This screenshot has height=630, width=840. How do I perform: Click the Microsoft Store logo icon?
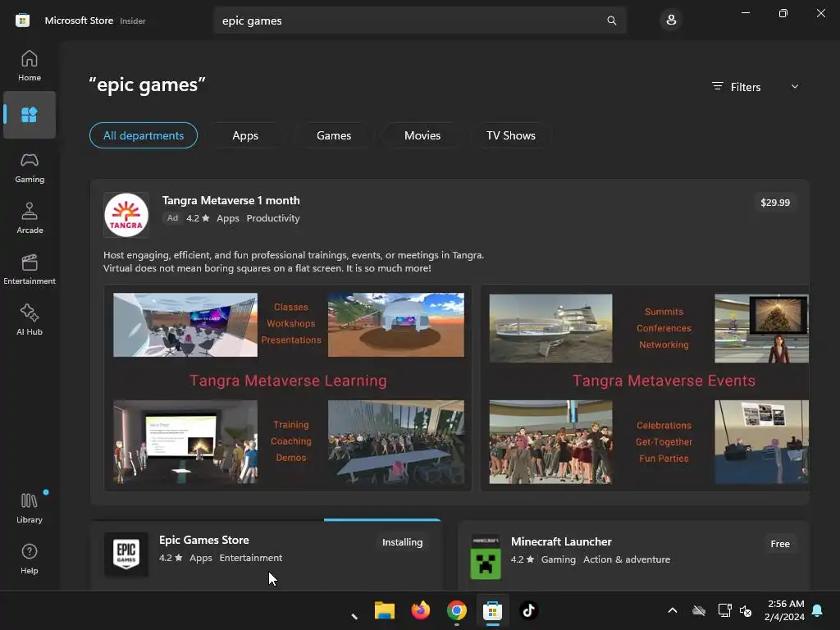point(22,21)
